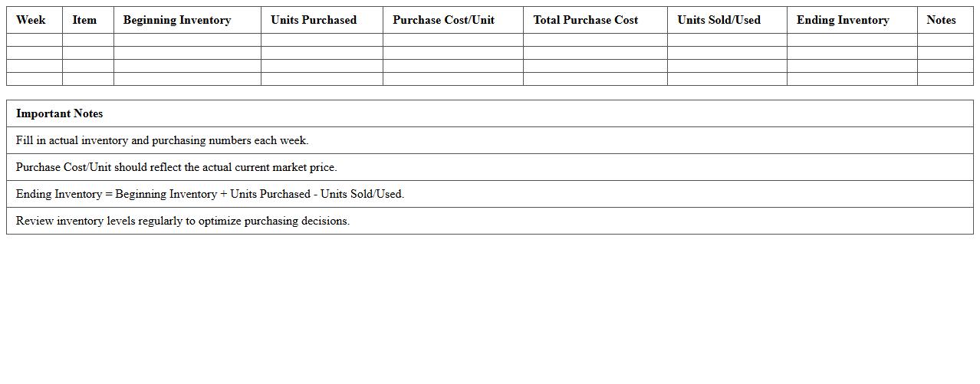
Task: Click the note about current market price
Action: click(x=176, y=167)
